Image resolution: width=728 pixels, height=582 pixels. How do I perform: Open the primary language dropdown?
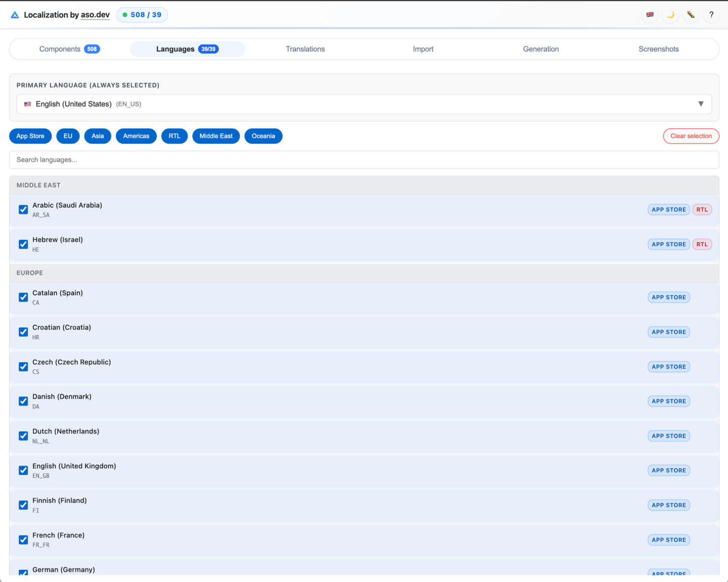(x=701, y=104)
